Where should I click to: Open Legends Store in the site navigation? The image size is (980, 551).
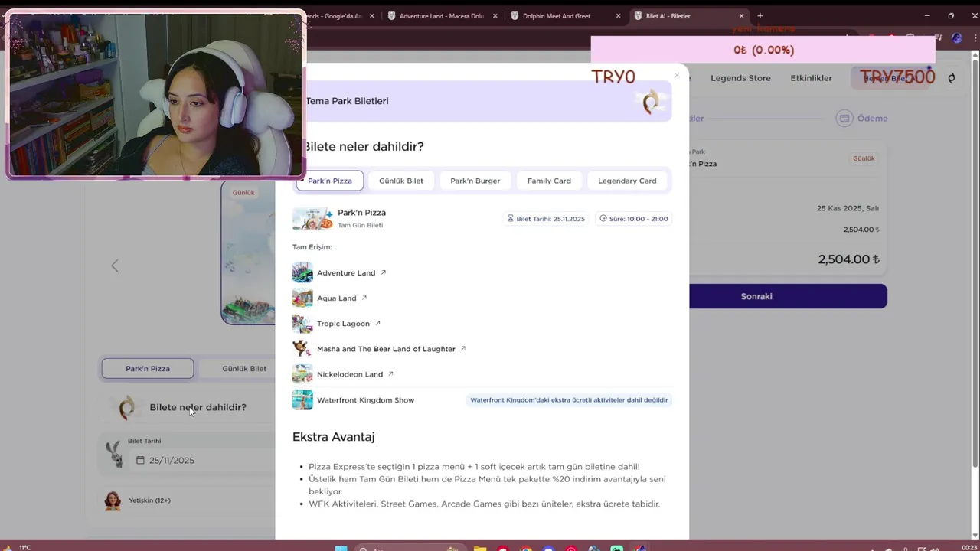click(740, 78)
